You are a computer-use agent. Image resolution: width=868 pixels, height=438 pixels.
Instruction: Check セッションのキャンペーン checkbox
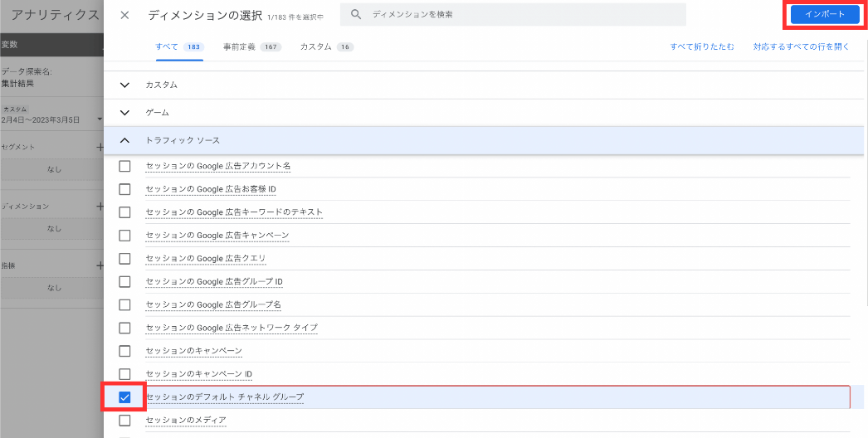click(x=124, y=351)
